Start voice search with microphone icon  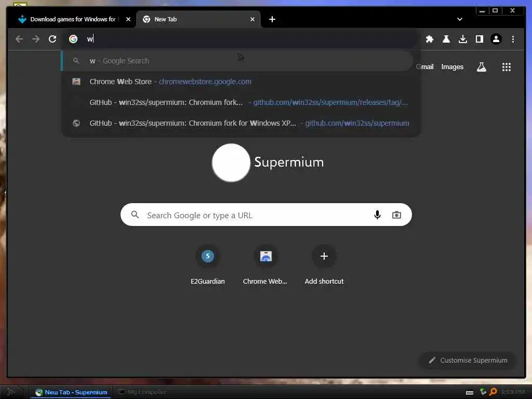(377, 215)
